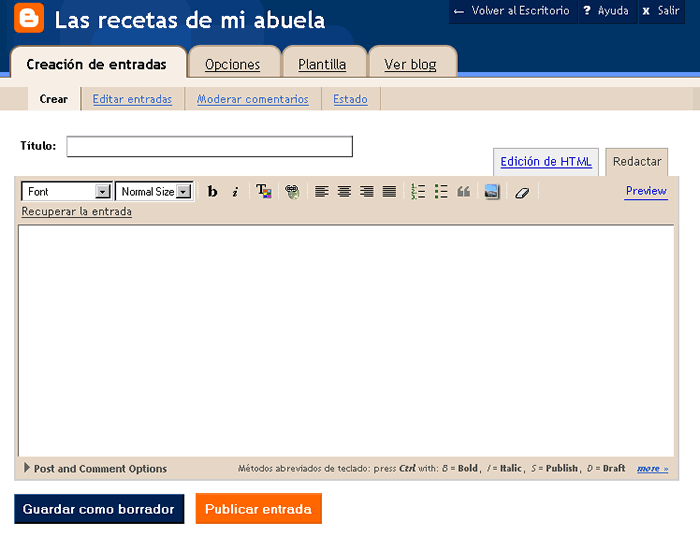700x537 pixels.
Task: Click Recuperar la entrada link
Action: point(76,211)
